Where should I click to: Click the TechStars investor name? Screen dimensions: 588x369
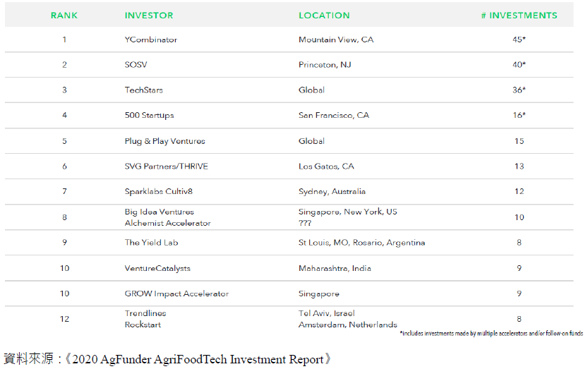click(x=143, y=90)
